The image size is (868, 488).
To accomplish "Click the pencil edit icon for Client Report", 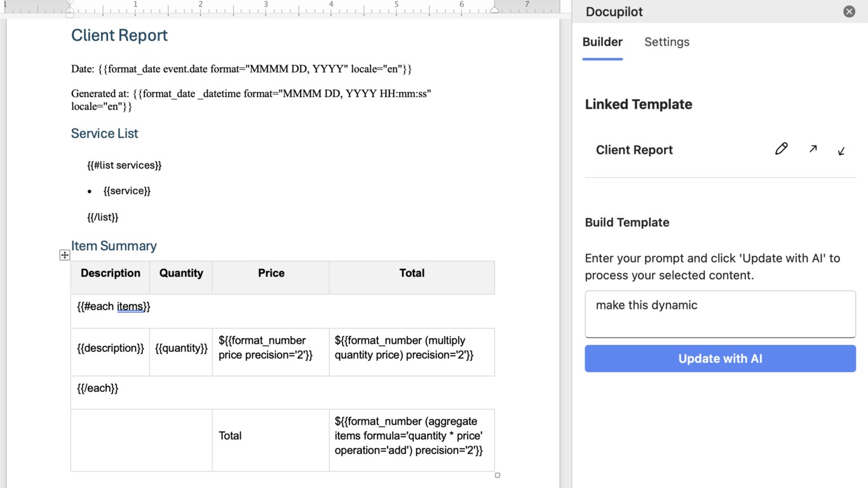I will 781,149.
